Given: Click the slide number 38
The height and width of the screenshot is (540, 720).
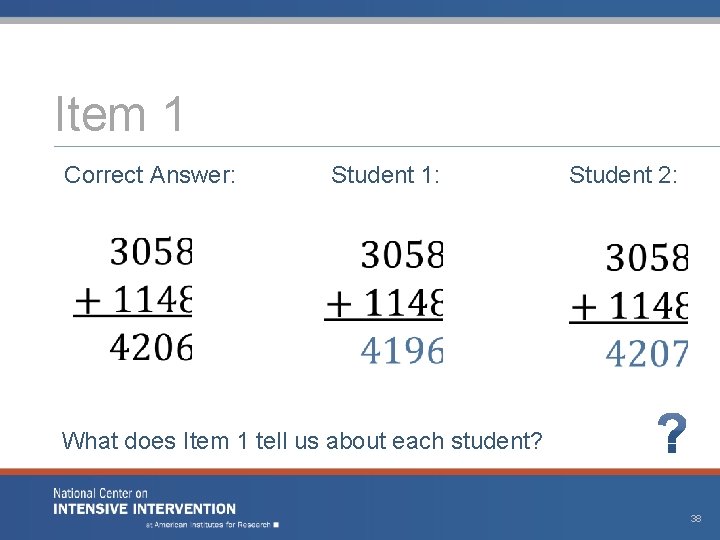Looking at the screenshot, I should 695,519.
